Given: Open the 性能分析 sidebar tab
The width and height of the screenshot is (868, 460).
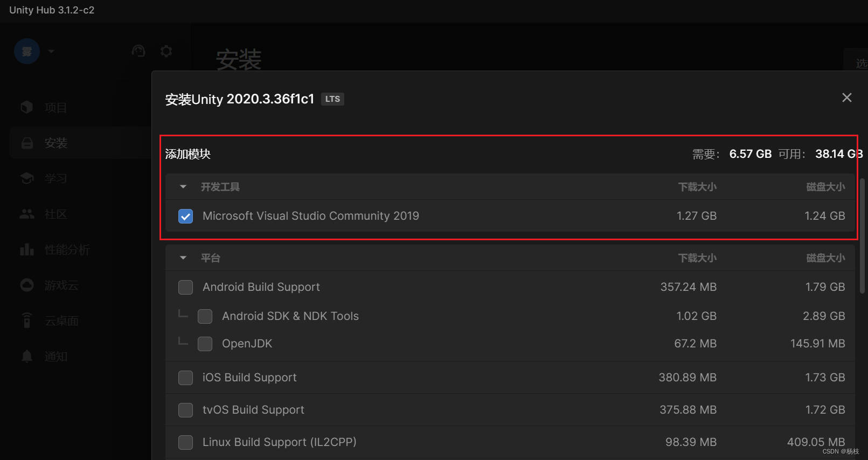Looking at the screenshot, I should point(67,250).
